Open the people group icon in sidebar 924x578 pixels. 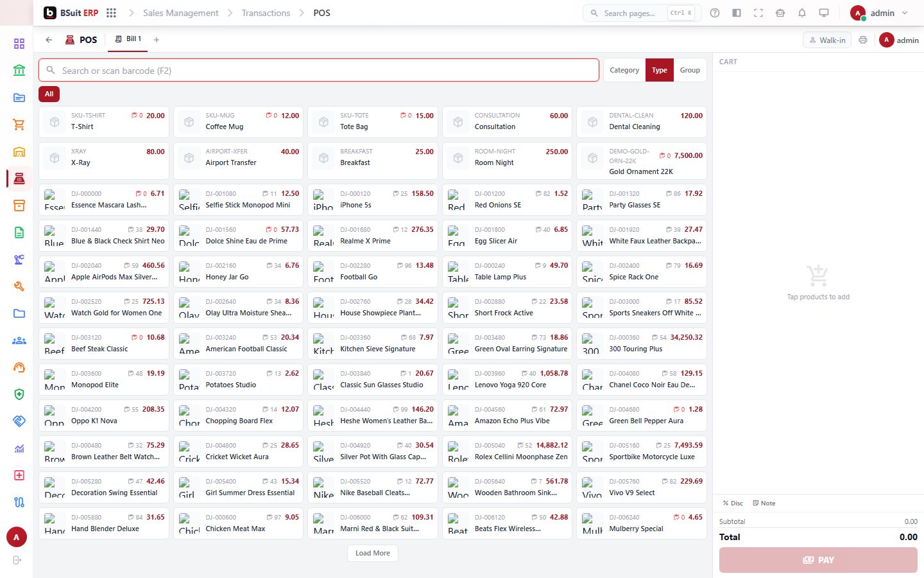(19, 340)
